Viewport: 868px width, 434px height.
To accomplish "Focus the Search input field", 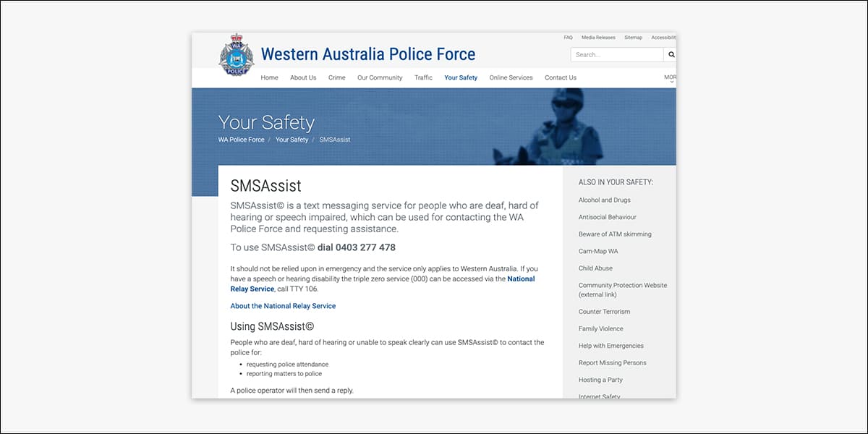I will 617,55.
